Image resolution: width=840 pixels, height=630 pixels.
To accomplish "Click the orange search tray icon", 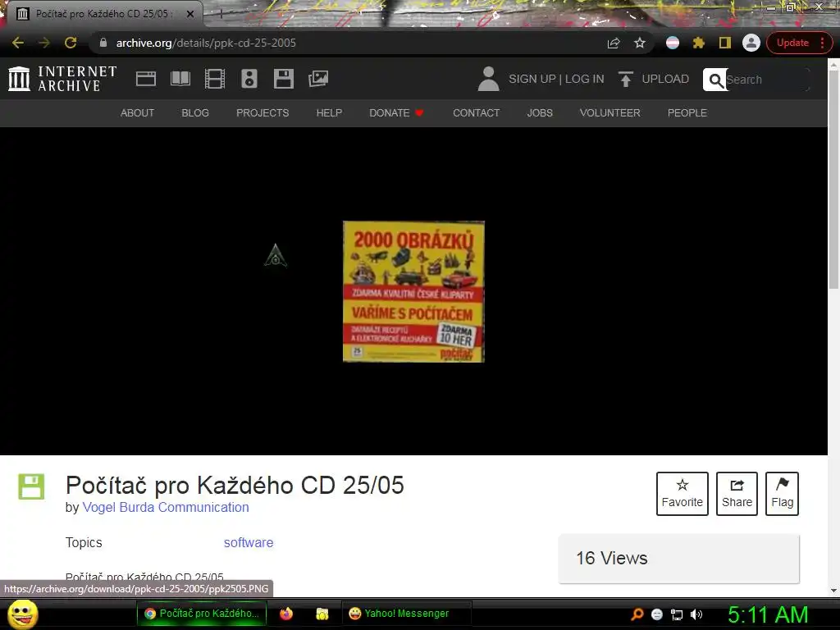I will click(637, 614).
